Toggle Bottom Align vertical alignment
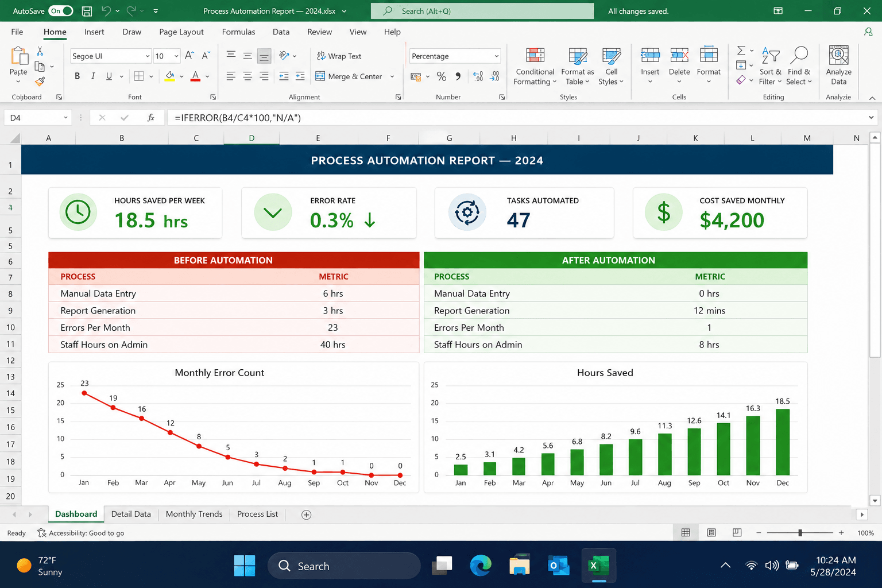Viewport: 882px width, 588px height. click(264, 56)
